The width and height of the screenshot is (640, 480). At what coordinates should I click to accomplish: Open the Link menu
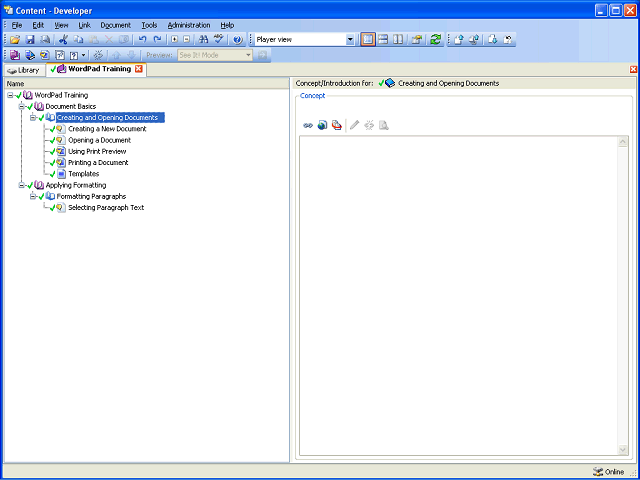(84, 25)
